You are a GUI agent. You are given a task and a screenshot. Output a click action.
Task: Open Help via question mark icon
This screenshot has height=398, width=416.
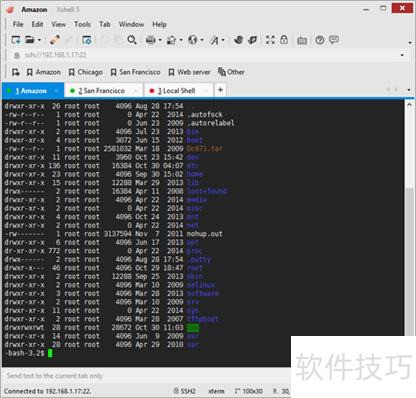pos(320,40)
